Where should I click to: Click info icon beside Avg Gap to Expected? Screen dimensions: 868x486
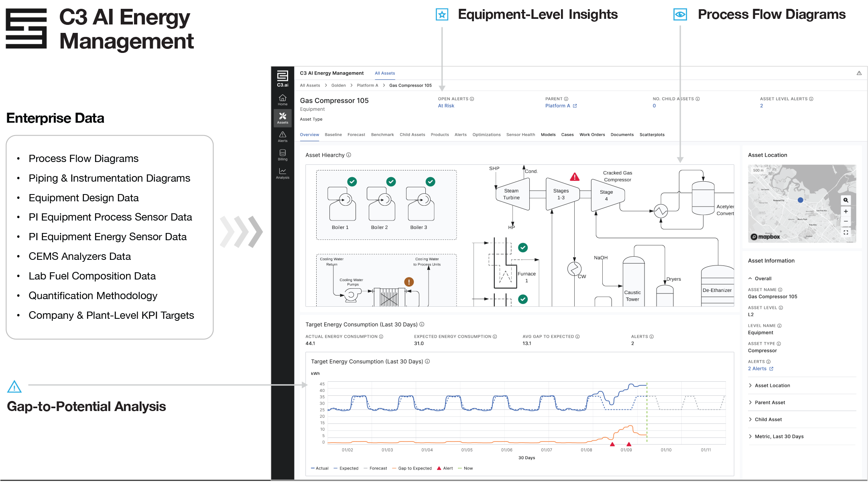tap(577, 336)
